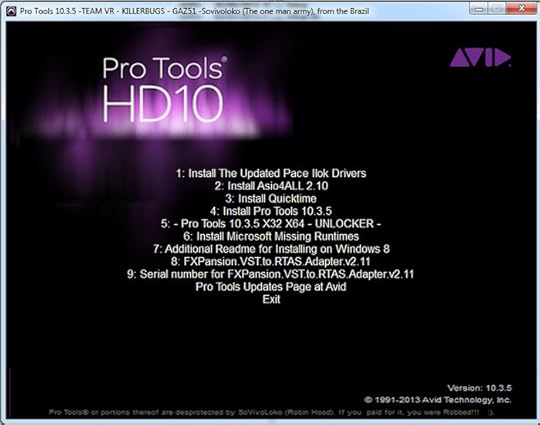
Task: Click the Version 10.3.5 text
Action: click(x=479, y=388)
